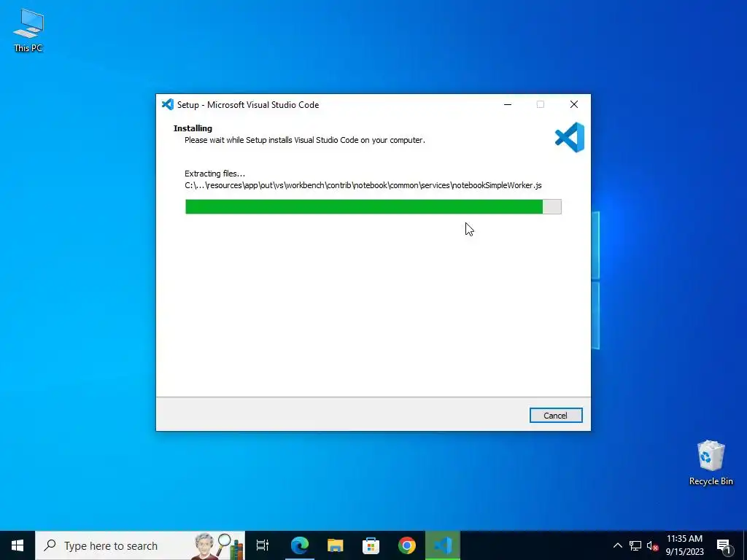The image size is (747, 560).
Task: Cancel the Visual Studio Code installation
Action: 555,415
